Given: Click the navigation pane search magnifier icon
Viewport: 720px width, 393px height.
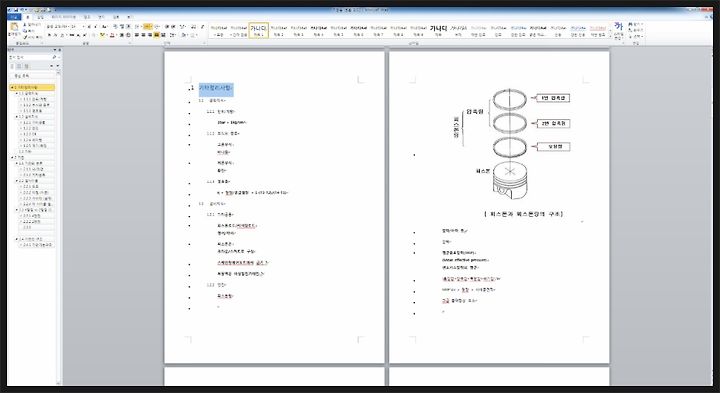Looking at the screenshot, I should click(x=54, y=57).
